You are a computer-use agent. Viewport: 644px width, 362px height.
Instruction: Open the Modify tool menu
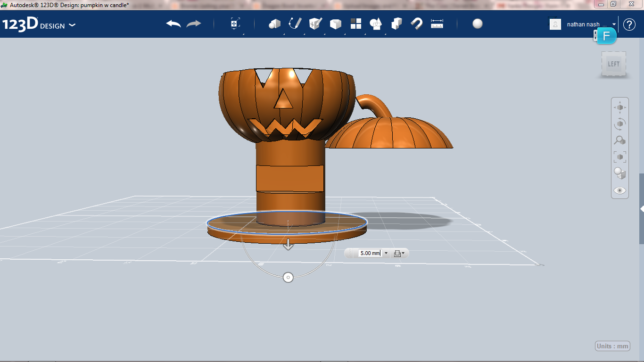(x=336, y=24)
